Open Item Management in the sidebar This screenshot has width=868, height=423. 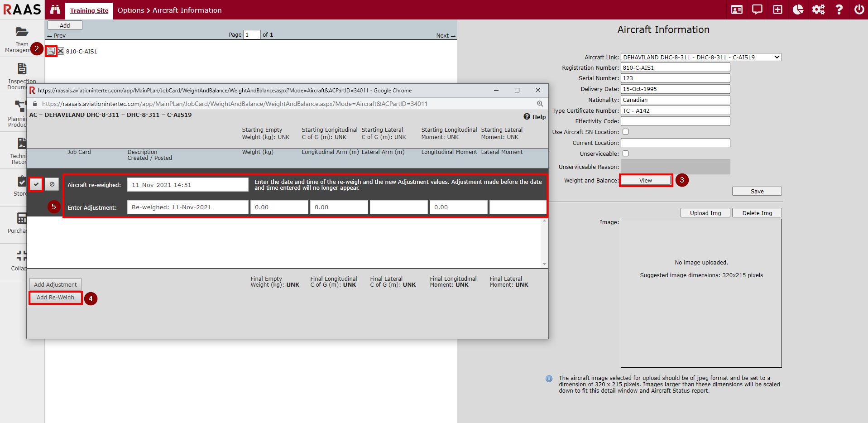pyautogui.click(x=22, y=39)
